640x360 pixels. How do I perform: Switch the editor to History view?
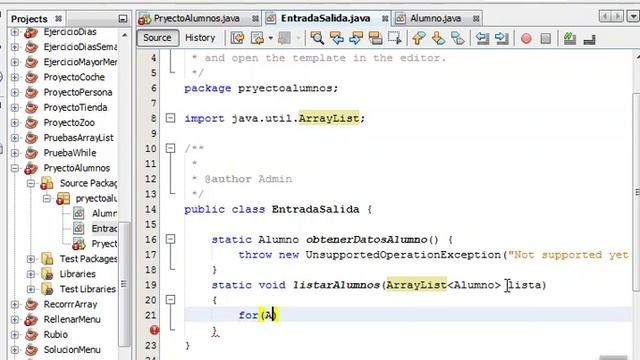(200, 38)
